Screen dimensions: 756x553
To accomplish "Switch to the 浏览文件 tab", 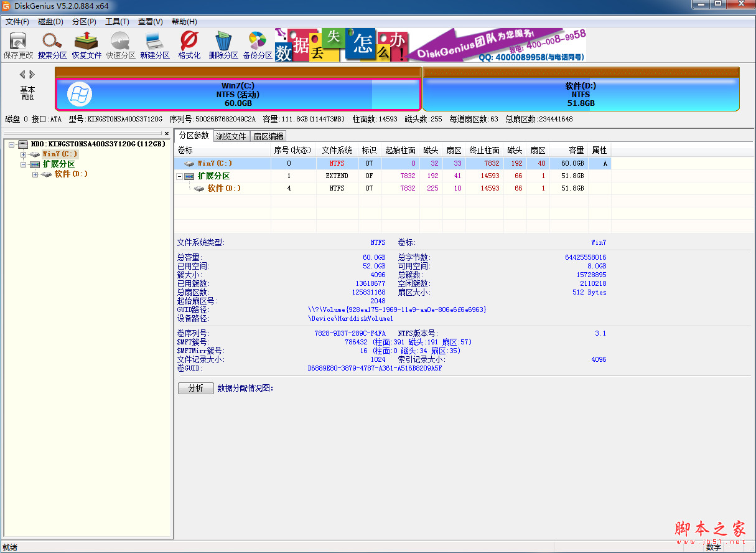I will (x=231, y=136).
